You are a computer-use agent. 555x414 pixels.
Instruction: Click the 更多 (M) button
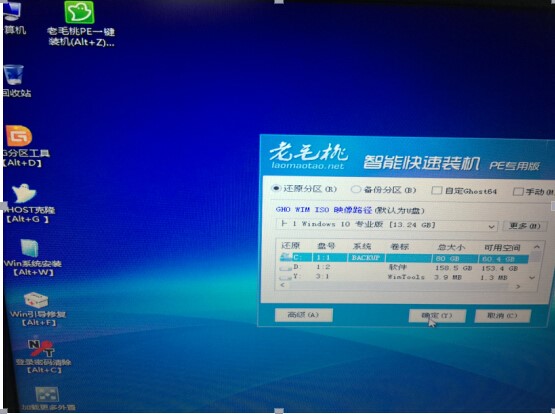pos(525,226)
